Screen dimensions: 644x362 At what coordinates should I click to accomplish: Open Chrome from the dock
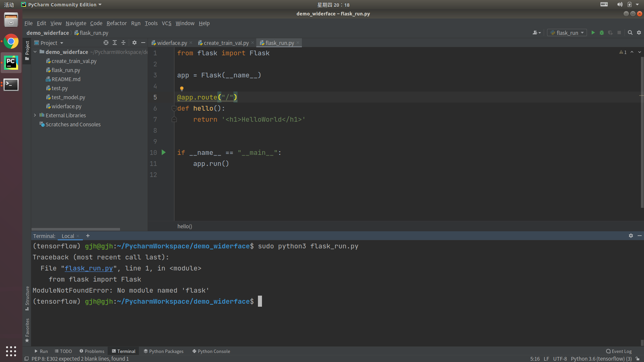[11, 42]
